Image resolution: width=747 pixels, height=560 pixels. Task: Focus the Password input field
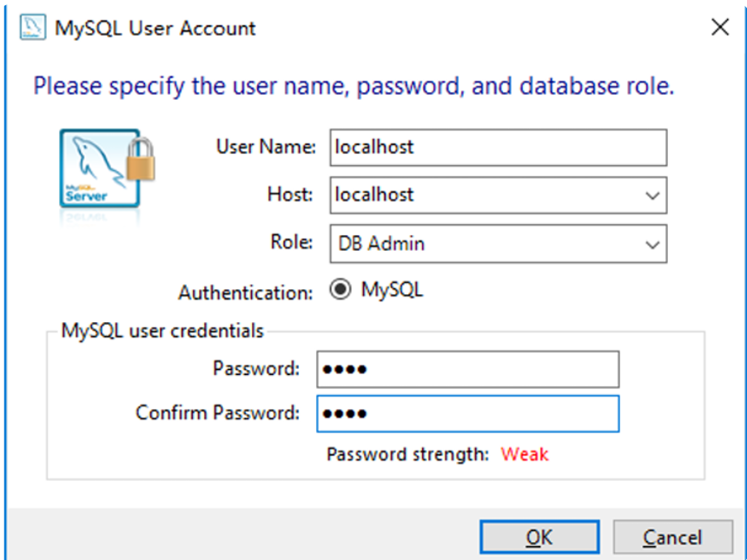tap(468, 369)
